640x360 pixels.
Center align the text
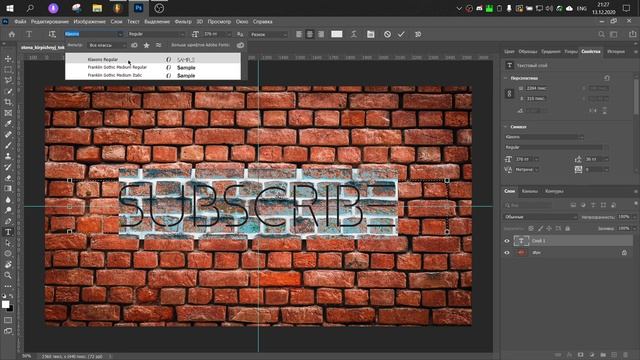(x=310, y=34)
